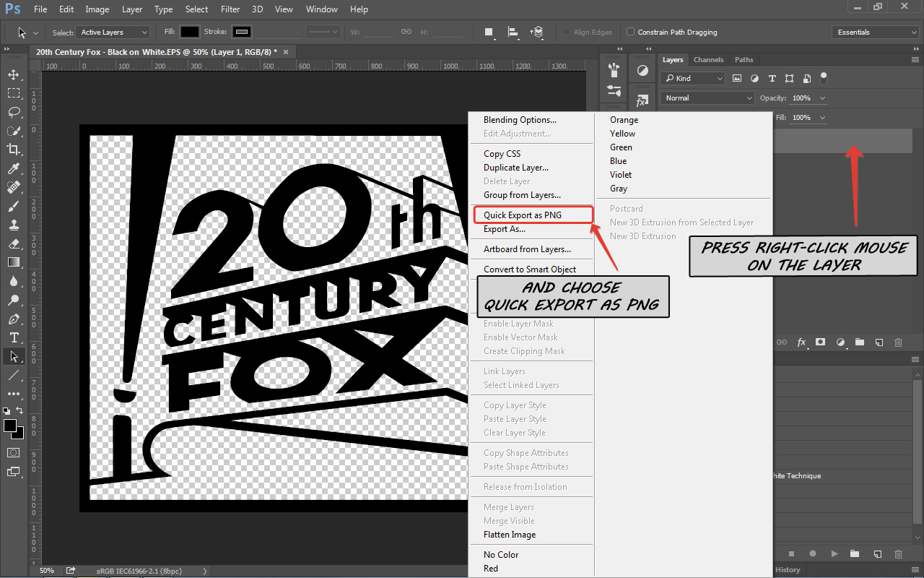
Task: Select the Horizontal Type tool
Action: [14, 337]
